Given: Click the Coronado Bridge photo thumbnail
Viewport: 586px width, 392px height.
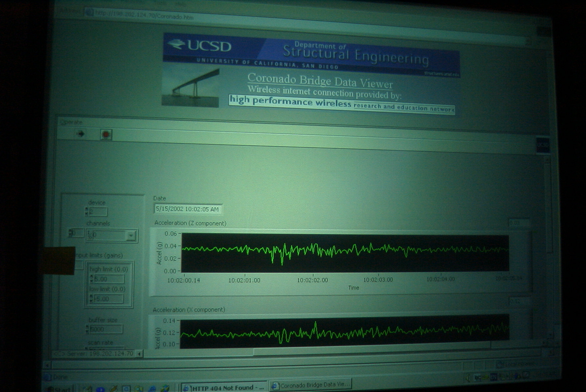Looking at the screenshot, I should [x=191, y=86].
